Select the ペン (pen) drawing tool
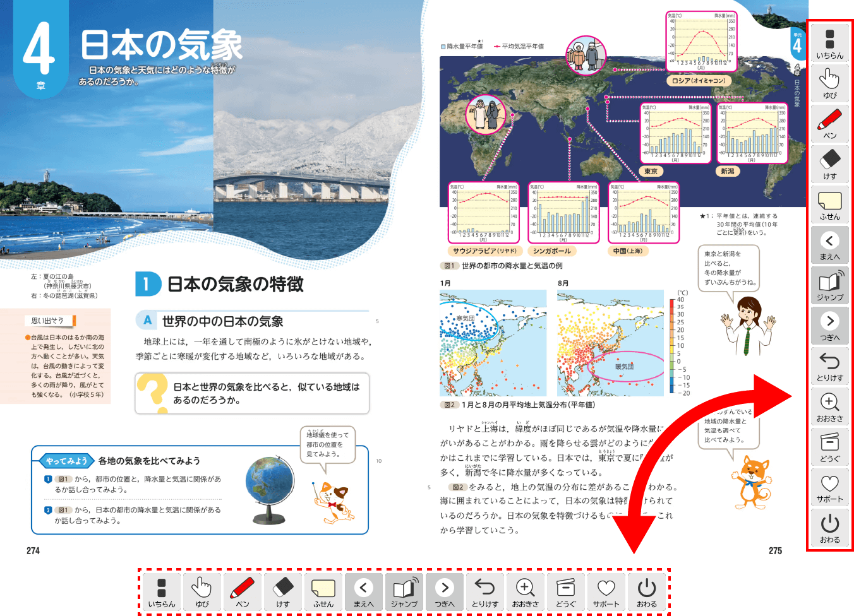This screenshot has width=854, height=616. 829,124
